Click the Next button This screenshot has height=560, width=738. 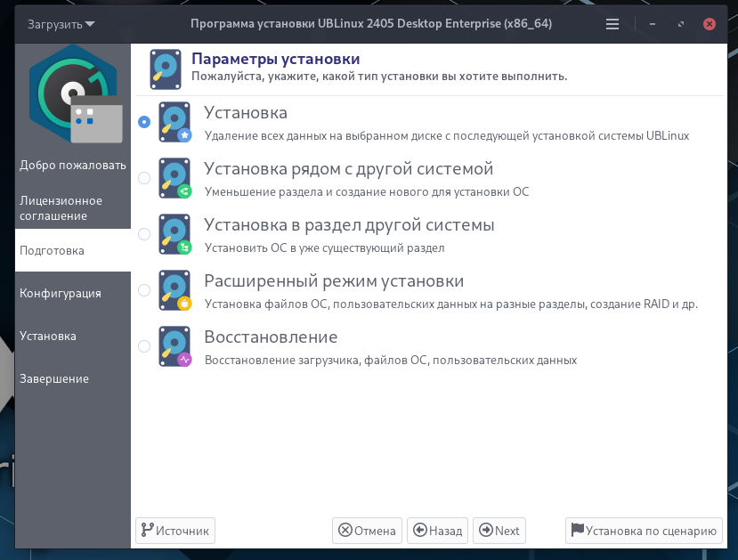point(499,531)
